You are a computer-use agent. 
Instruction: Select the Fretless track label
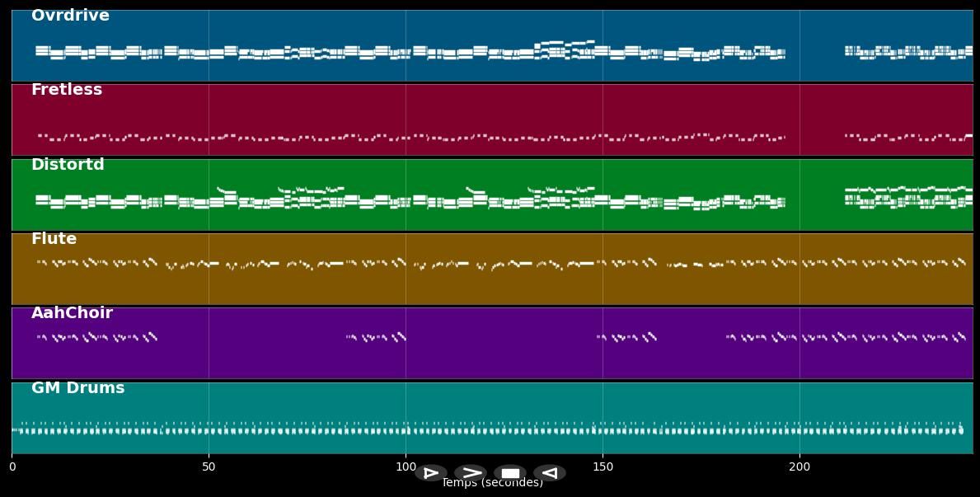tap(67, 90)
